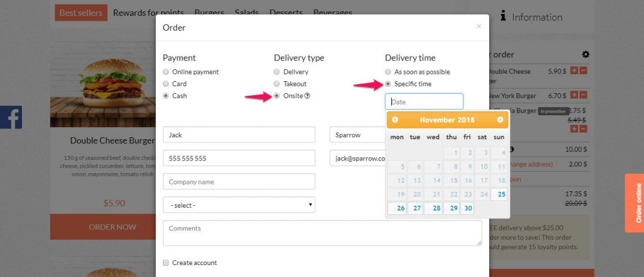
Task: Click the Double Cheese Burger title
Action: pyautogui.click(x=112, y=140)
